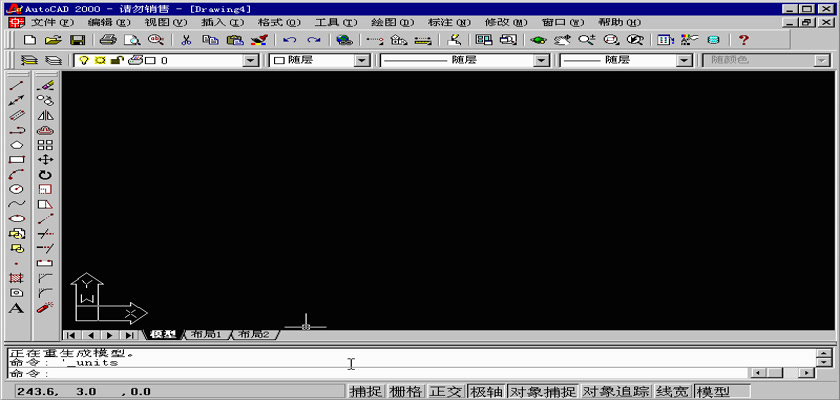Expand the linetype 随层 dropdown
The width and height of the screenshot is (840, 400).
pyautogui.click(x=543, y=61)
